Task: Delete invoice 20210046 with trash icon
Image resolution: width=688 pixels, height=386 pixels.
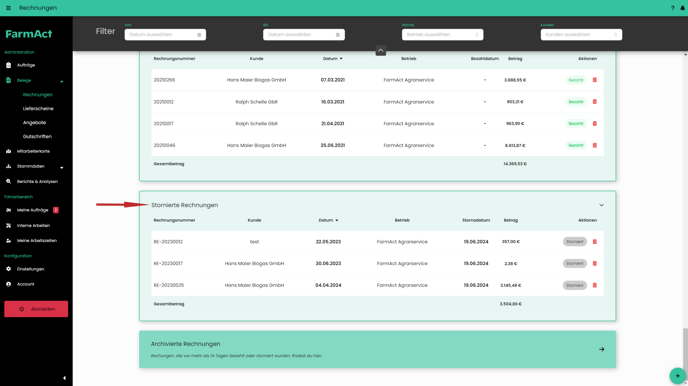Action: 595,145
